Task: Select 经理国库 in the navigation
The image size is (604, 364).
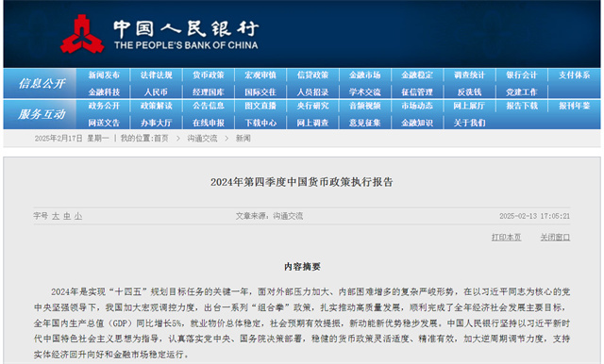Action: [x=209, y=92]
